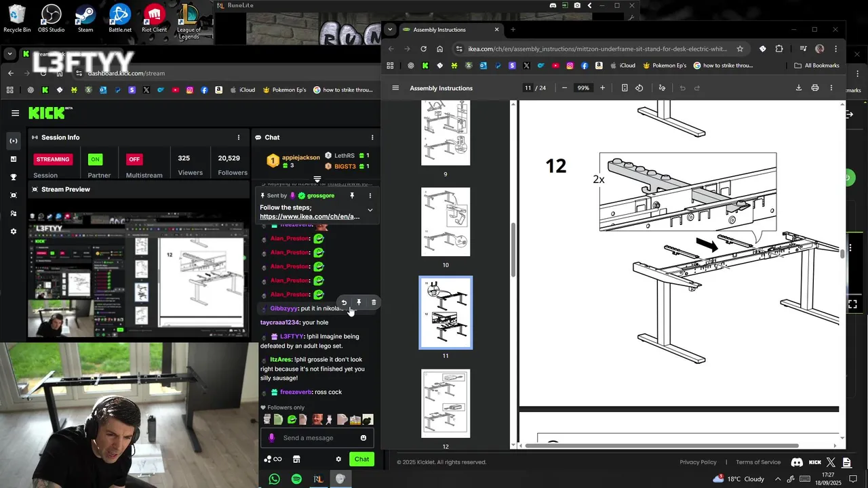Expand the pinned message chevron
Viewport: 868px width, 488px height.
[370, 210]
